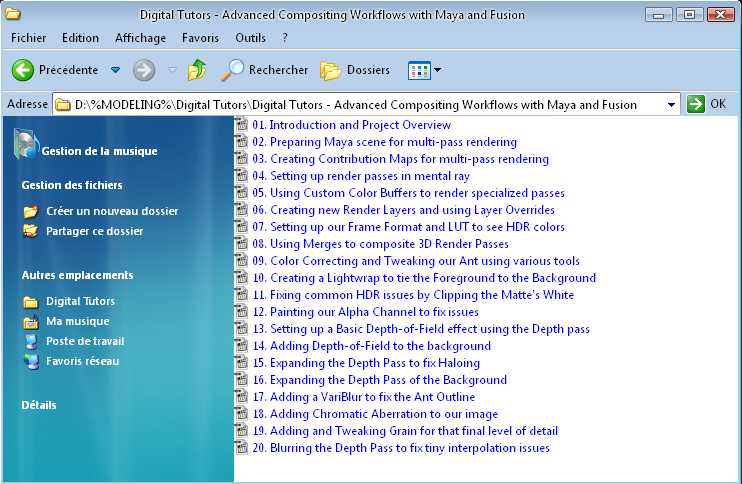Click the Favoris réseau network icon
The image size is (742, 484).
click(31, 361)
